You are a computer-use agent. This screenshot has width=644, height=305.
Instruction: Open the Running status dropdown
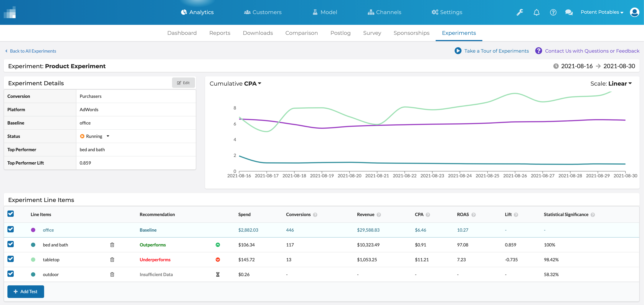pos(108,136)
